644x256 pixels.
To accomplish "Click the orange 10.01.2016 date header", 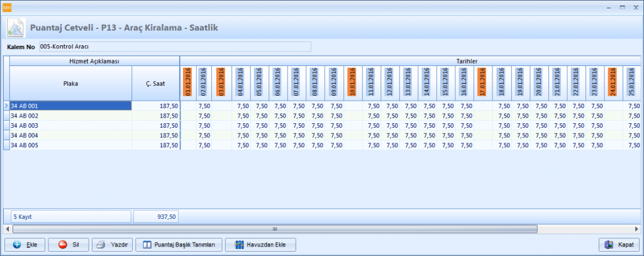I will [353, 82].
